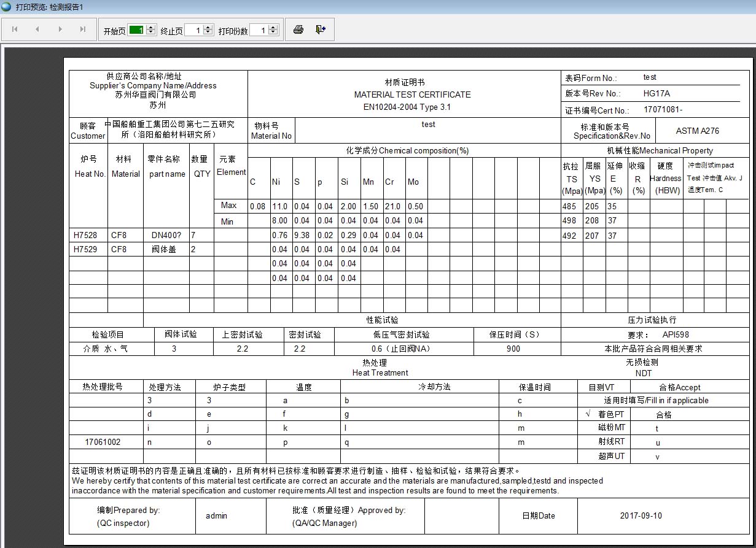This screenshot has height=548, width=756.
Task: Decrease the 打印份数 copies count
Action: (x=273, y=33)
